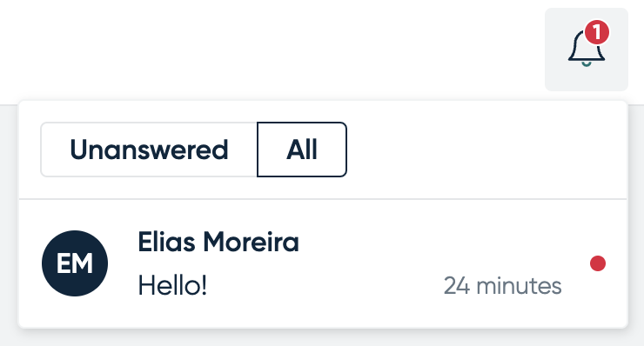Image resolution: width=644 pixels, height=346 pixels.
Task: Click the empty panel area beside the All tab
Action: [486, 150]
